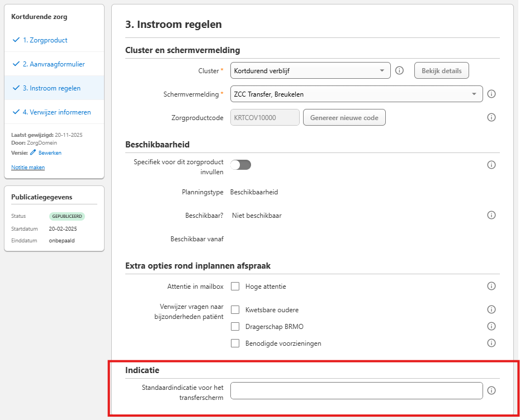Image resolution: width=520 pixels, height=420 pixels.
Task: Open info icon next to Kwetsbare oudere
Action: 491,309
